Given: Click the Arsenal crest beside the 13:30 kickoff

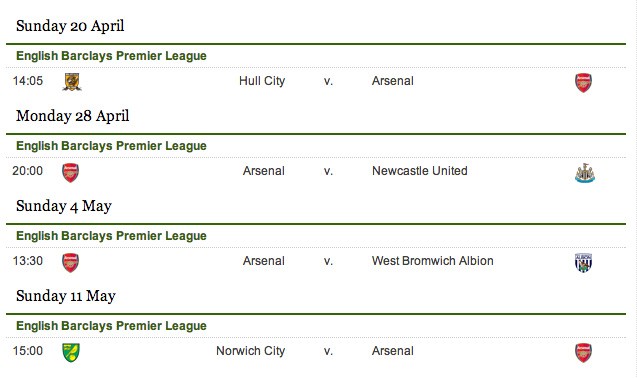Looking at the screenshot, I should pyautogui.click(x=70, y=263).
